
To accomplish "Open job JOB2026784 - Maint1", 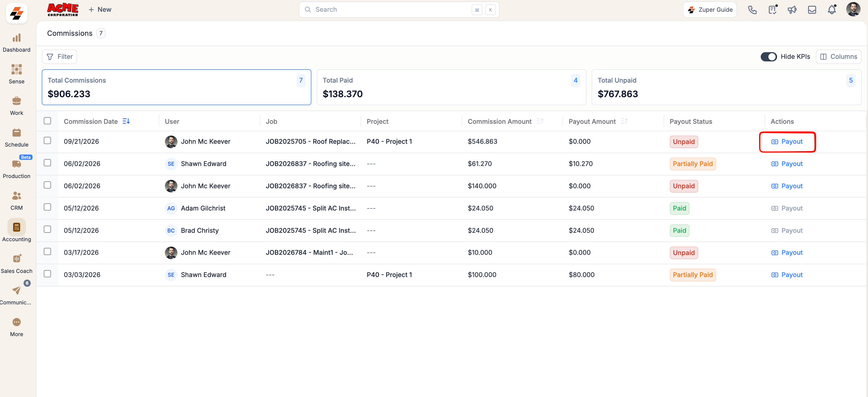I will pyautogui.click(x=309, y=252).
